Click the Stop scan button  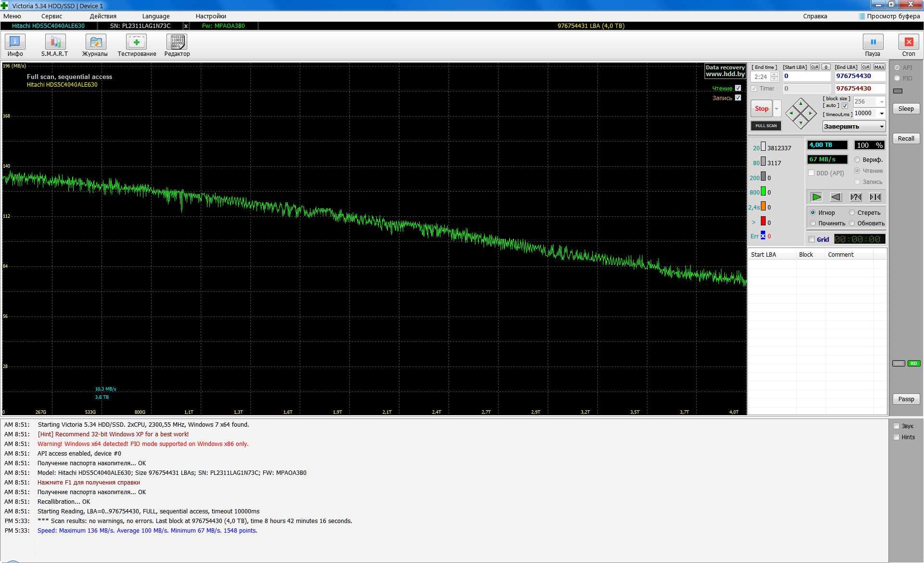click(761, 108)
